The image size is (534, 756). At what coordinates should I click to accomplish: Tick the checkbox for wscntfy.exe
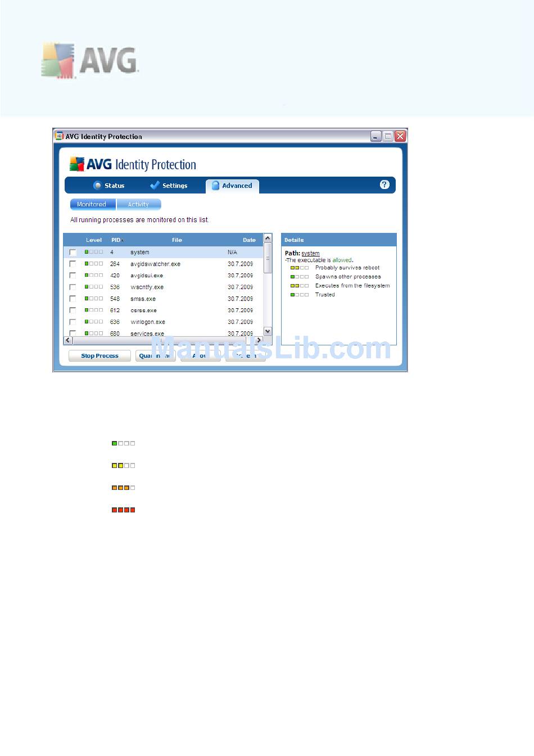(73, 287)
